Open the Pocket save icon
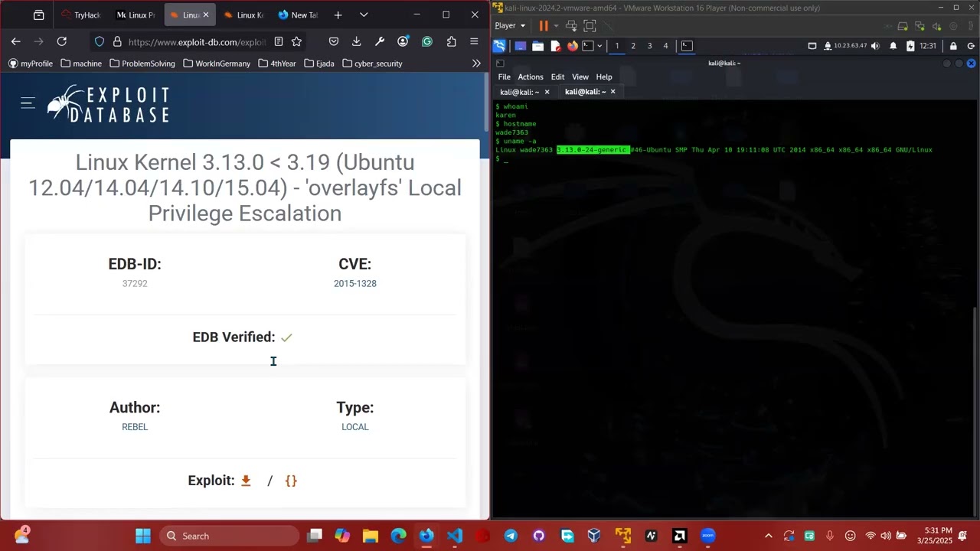The width and height of the screenshot is (980, 551). 334,41
